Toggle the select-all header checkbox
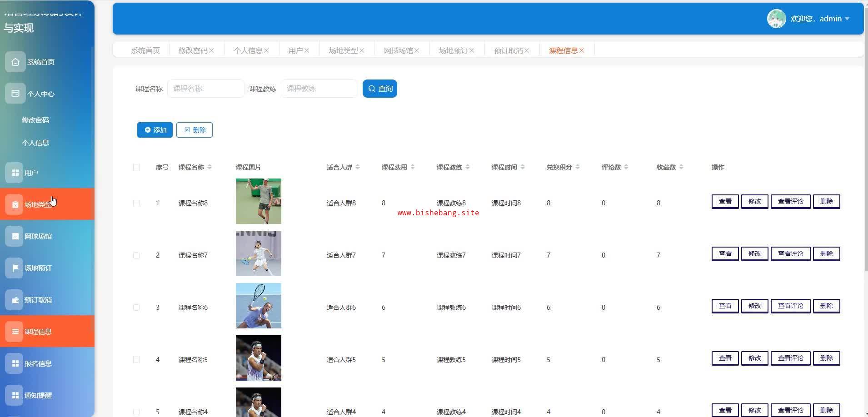The image size is (868, 417). tap(136, 167)
